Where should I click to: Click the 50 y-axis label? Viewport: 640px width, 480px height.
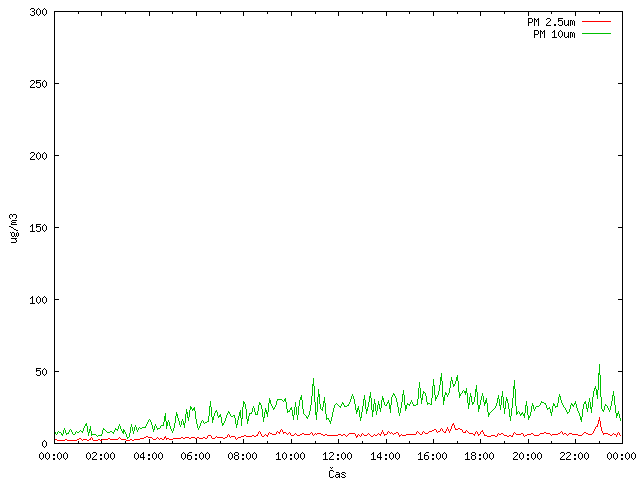[x=41, y=372]
